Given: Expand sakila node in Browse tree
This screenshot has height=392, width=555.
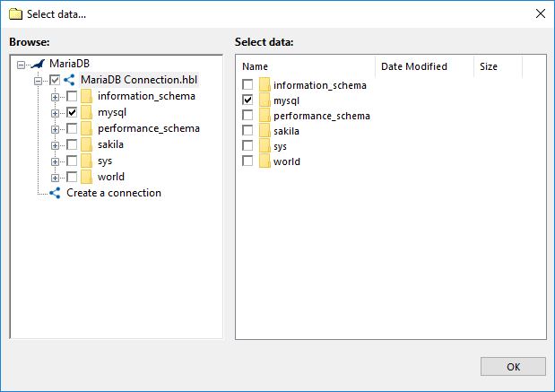Looking at the screenshot, I should pos(55,145).
